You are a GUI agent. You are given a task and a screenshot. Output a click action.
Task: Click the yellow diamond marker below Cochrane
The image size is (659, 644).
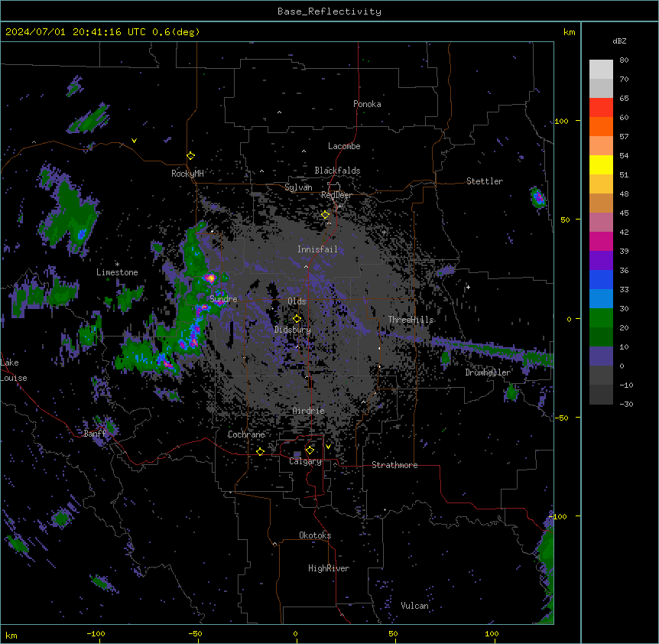click(260, 452)
